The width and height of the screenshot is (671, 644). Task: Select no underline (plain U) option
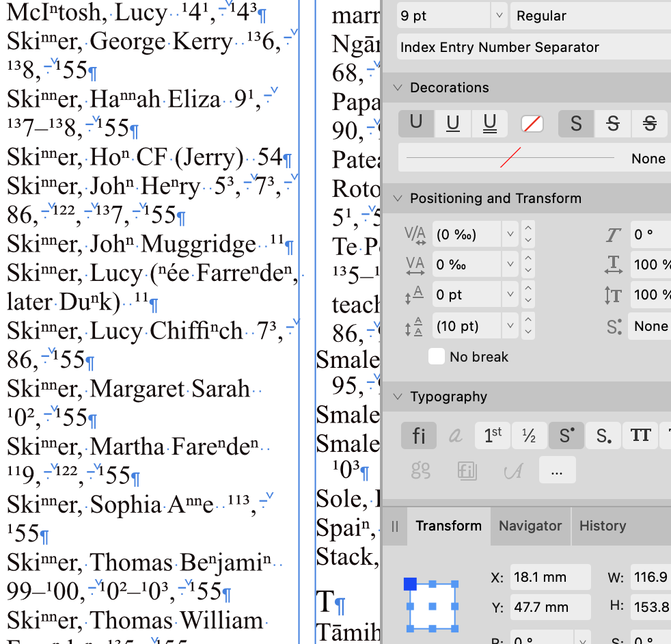click(415, 124)
